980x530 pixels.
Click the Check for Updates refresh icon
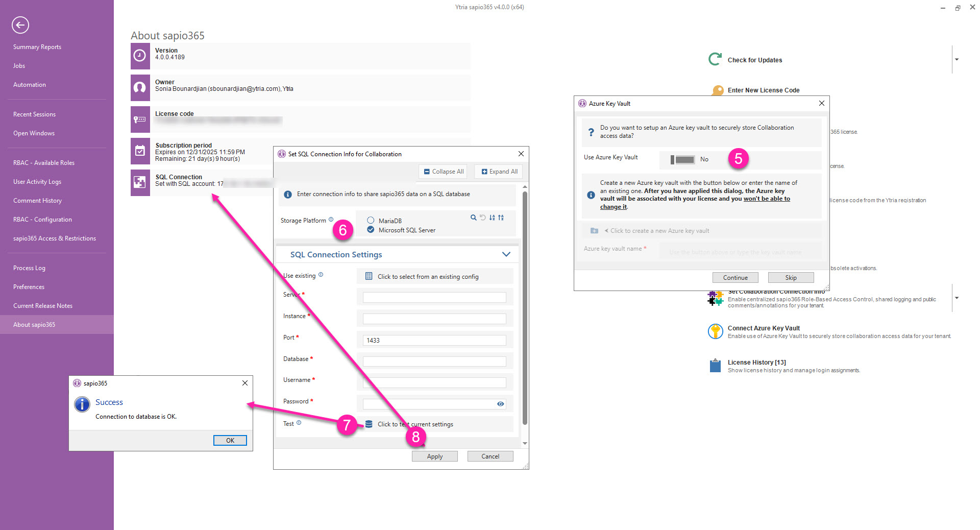click(715, 59)
